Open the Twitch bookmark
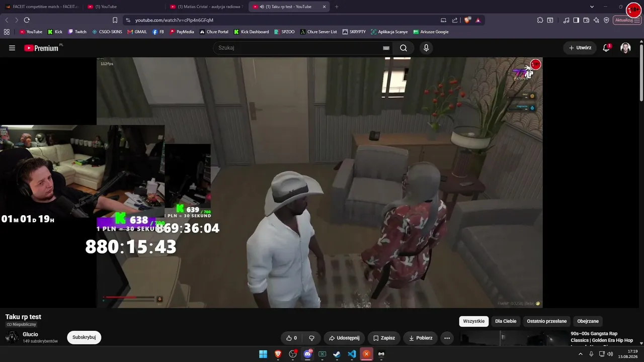Image resolution: width=644 pixels, height=362 pixels. pos(77,32)
